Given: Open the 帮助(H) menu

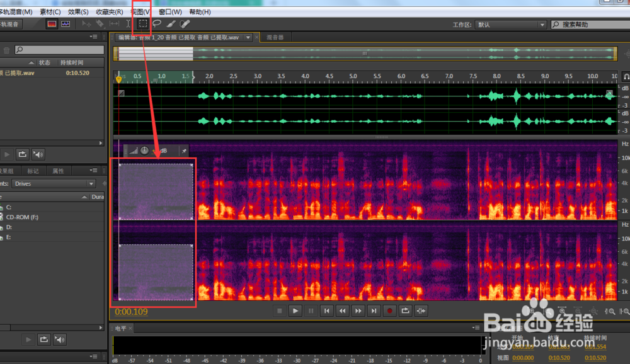Looking at the screenshot, I should [x=200, y=12].
